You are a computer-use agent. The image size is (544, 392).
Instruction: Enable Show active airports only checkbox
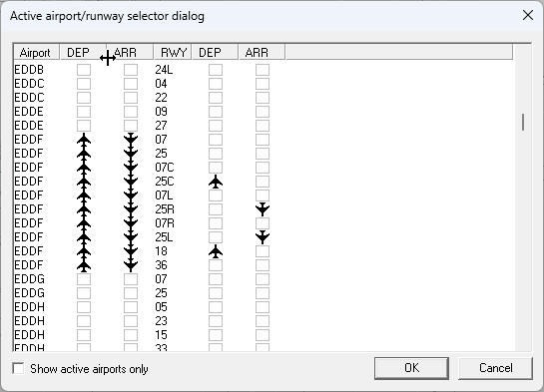pyautogui.click(x=18, y=368)
